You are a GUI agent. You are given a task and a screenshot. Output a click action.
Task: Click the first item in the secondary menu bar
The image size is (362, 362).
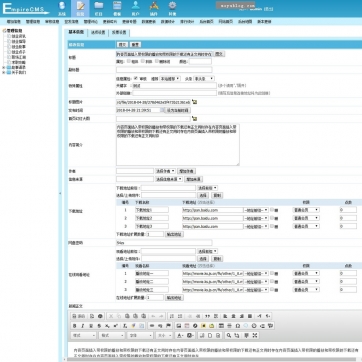click(x=14, y=22)
